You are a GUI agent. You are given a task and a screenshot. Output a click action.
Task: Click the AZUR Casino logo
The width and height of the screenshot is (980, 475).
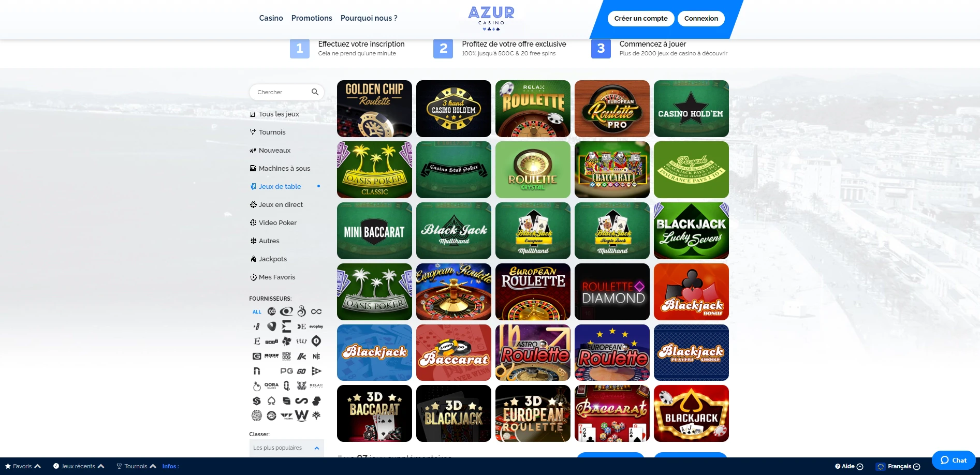[x=491, y=19]
